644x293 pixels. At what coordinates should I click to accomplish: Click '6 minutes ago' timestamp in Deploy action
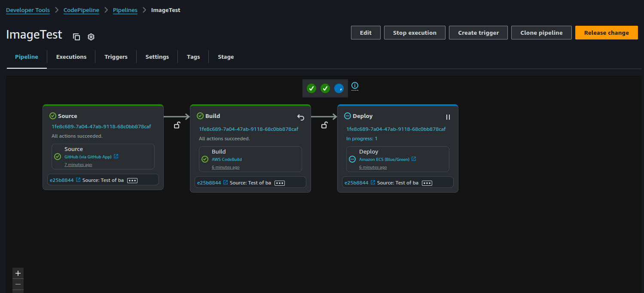pos(373,167)
